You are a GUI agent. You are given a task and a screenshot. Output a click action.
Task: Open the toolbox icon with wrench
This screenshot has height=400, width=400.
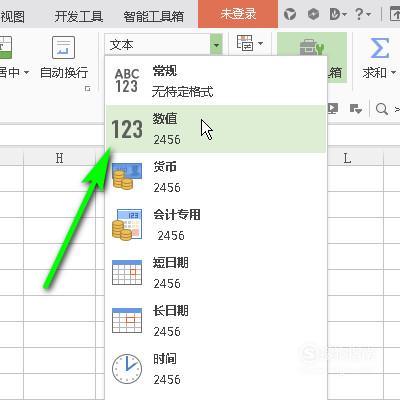312,47
